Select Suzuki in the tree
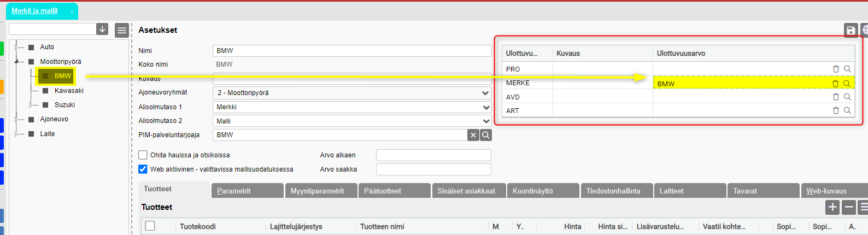 point(64,105)
